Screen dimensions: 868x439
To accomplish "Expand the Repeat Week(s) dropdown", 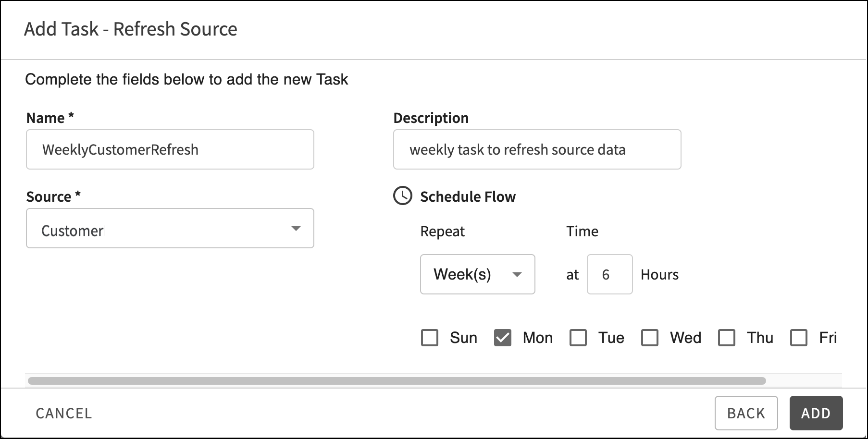I will coord(477,274).
